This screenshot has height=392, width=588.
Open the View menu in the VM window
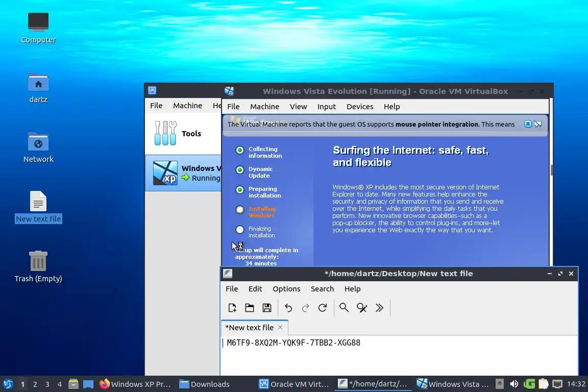(x=299, y=107)
